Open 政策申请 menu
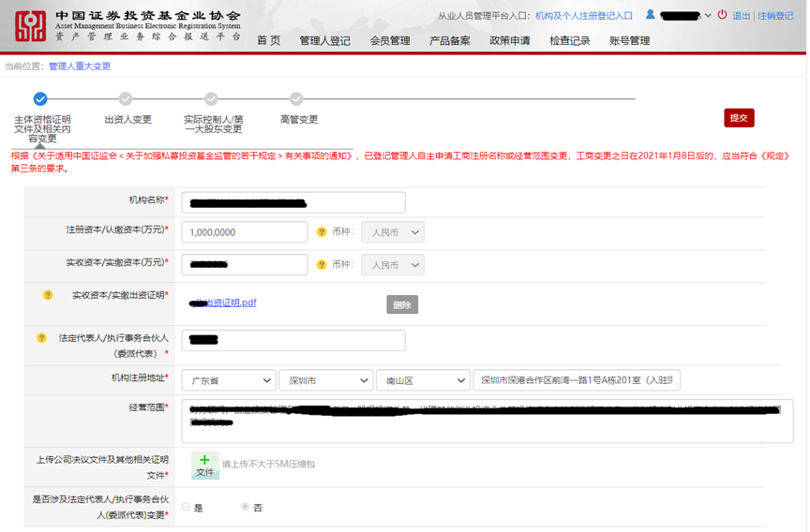The width and height of the screenshot is (810, 532). 510,41
